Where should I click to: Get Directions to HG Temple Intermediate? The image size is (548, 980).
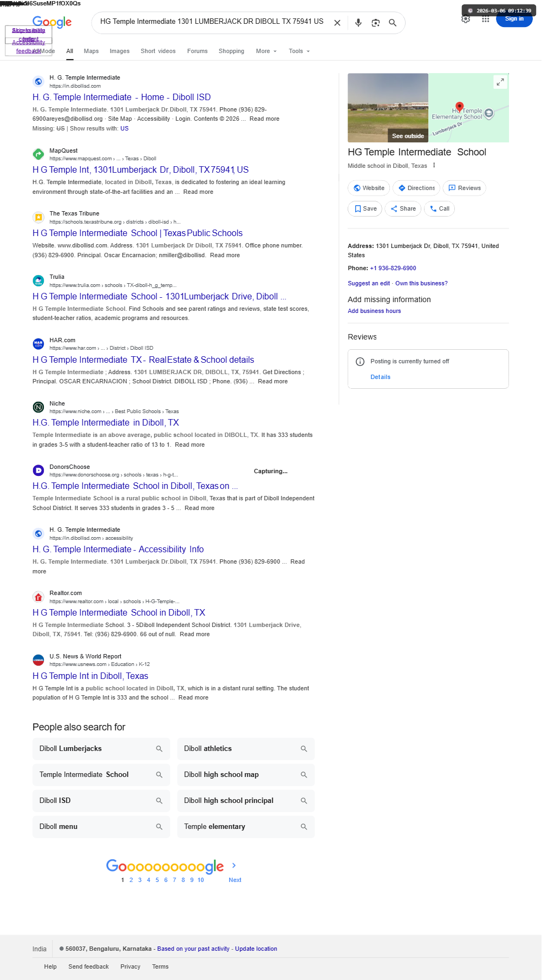click(x=416, y=188)
